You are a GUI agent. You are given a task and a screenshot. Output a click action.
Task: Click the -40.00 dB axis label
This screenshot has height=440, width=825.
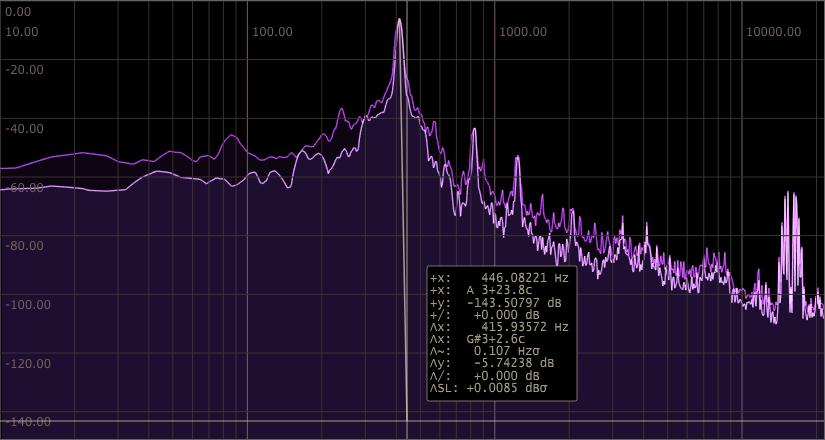[24, 128]
